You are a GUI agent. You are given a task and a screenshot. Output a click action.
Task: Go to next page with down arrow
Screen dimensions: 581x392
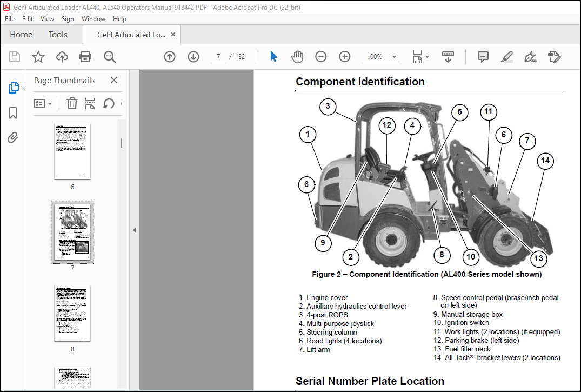click(x=193, y=57)
